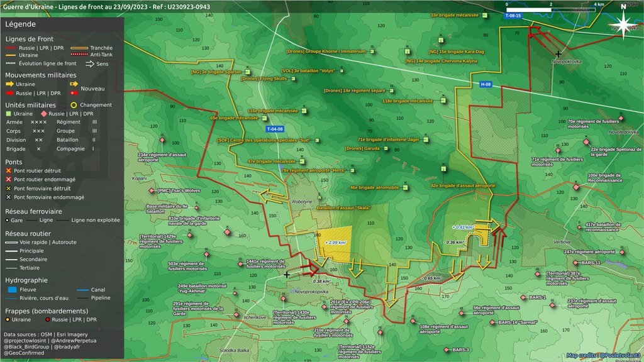Click the T-04-08 road shield
The height and width of the screenshot is (362, 644).
(275, 129)
